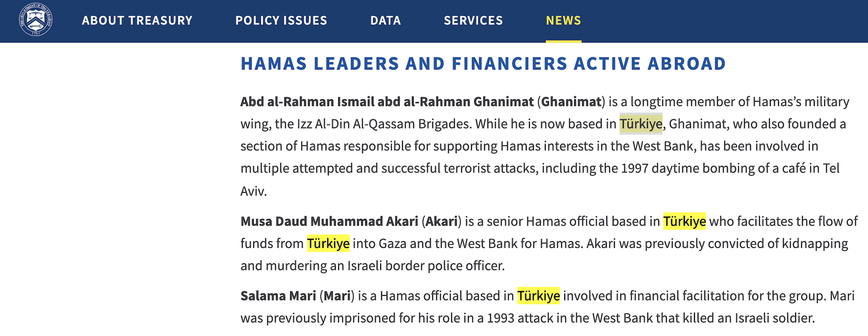Open the Services navigation menu
The image size is (868, 336).
pos(473,20)
